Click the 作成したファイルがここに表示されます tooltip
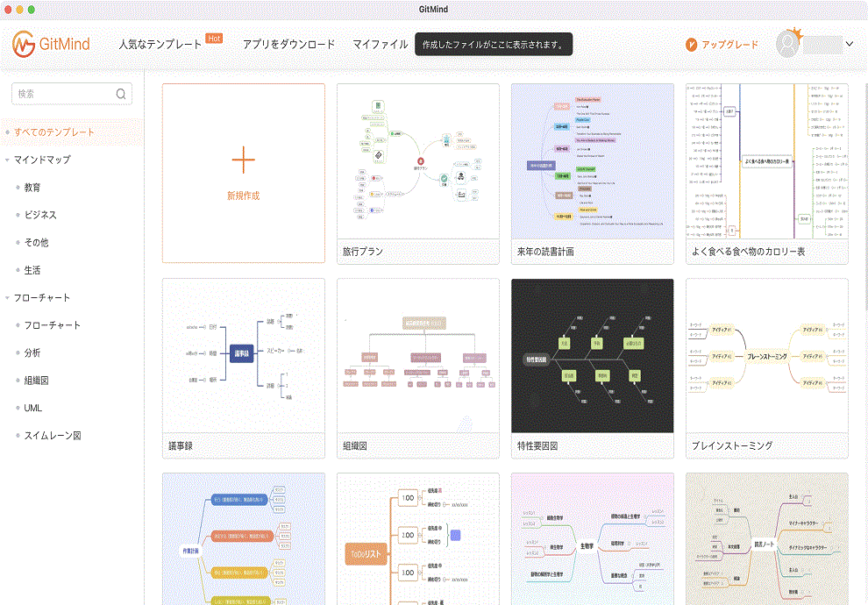 [x=494, y=45]
